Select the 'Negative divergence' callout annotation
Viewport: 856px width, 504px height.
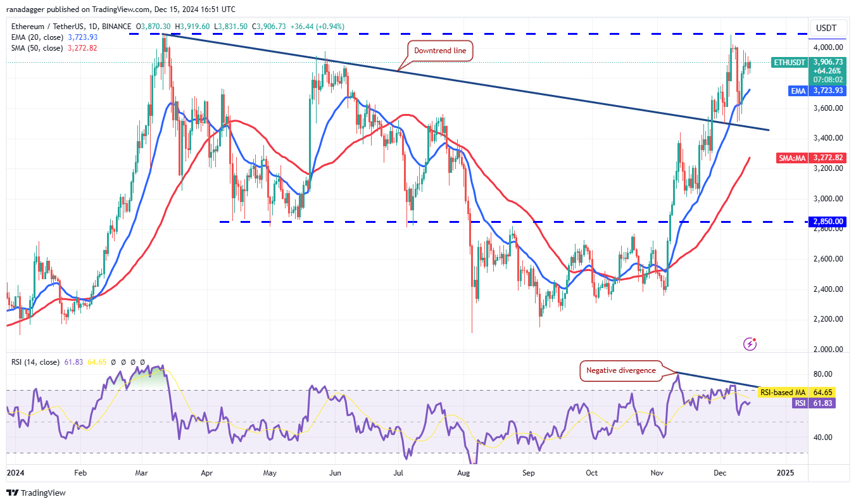620,370
